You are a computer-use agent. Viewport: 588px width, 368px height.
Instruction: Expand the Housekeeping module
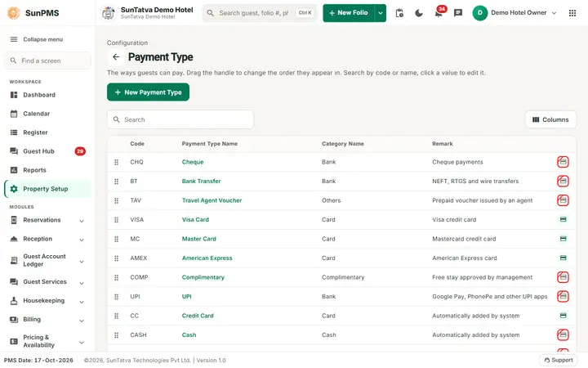click(x=82, y=302)
